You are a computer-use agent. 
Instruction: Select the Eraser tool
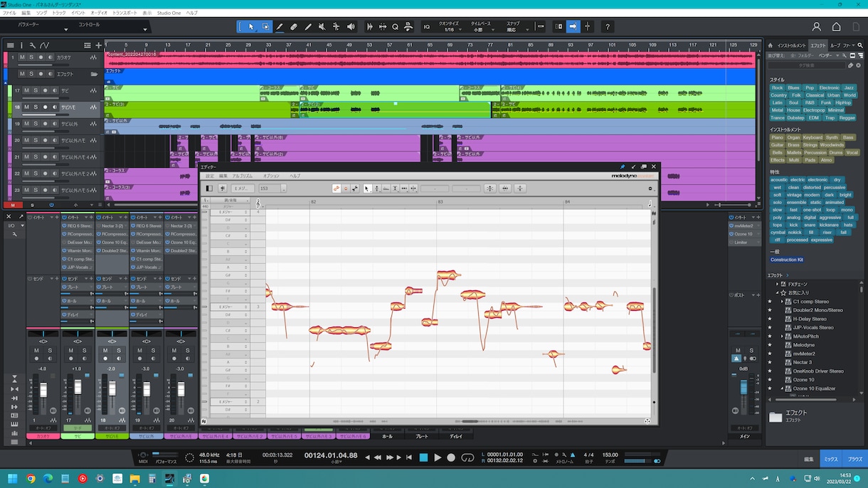tap(294, 27)
